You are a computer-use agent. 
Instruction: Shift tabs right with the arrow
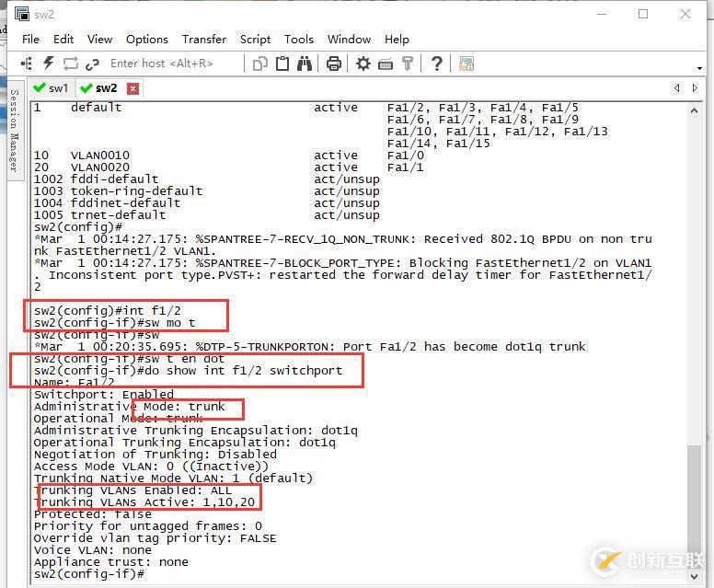click(x=695, y=88)
